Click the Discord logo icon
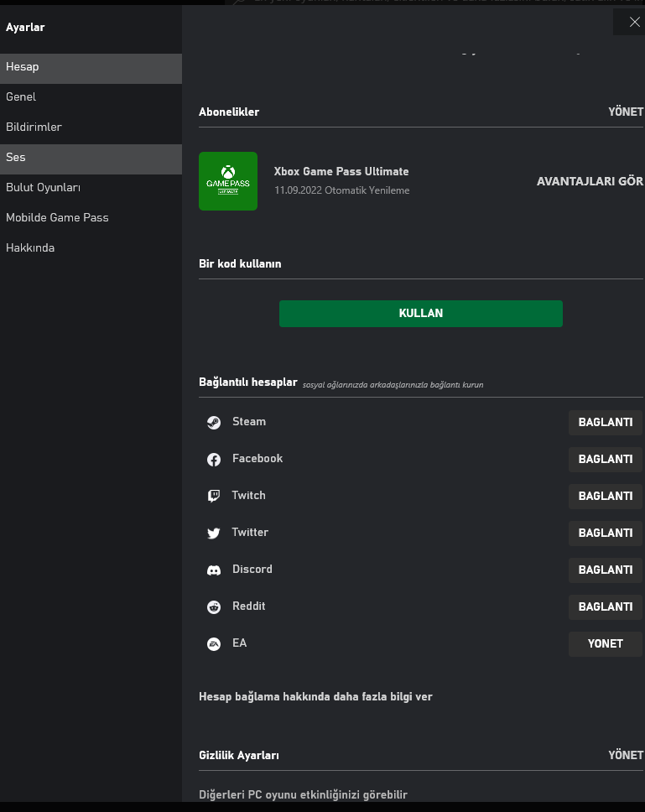This screenshot has width=645, height=812. click(214, 570)
